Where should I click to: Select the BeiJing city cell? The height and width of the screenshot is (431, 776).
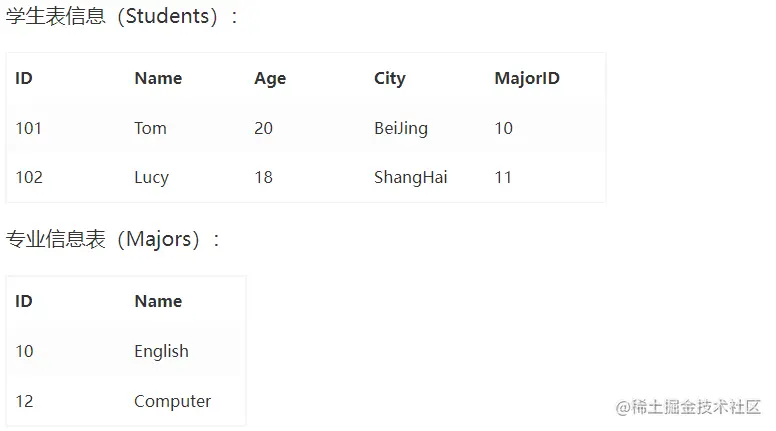click(x=401, y=129)
